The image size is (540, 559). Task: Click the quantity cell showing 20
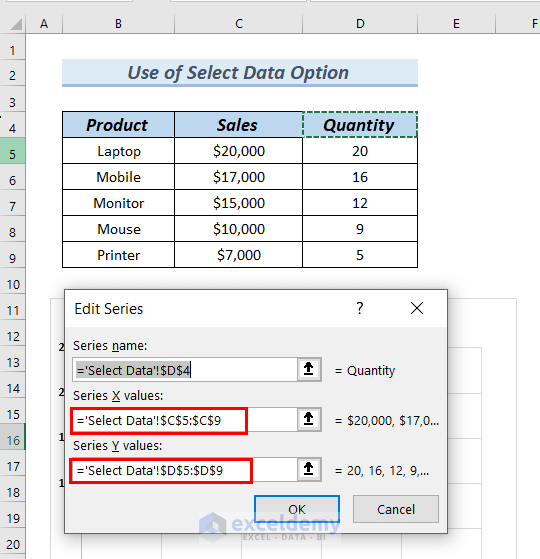(x=360, y=151)
